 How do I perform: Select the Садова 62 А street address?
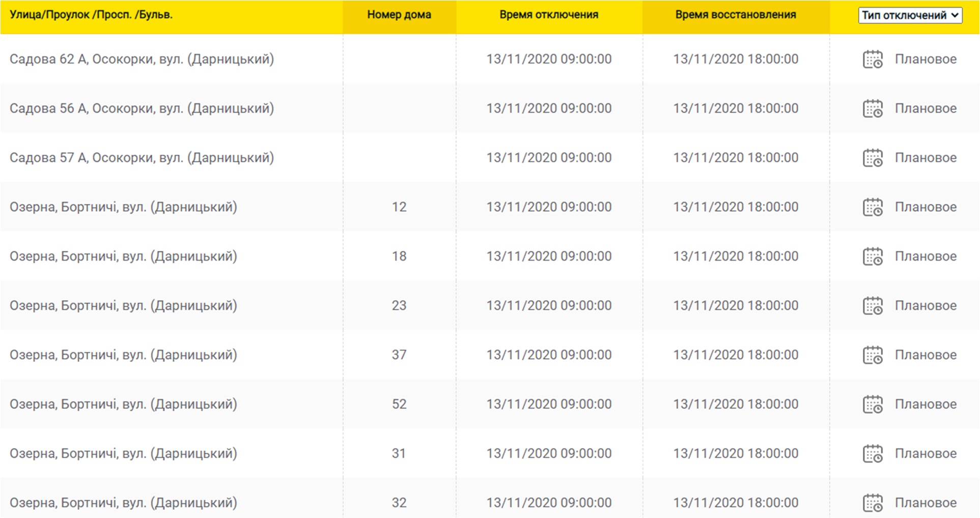click(x=142, y=59)
